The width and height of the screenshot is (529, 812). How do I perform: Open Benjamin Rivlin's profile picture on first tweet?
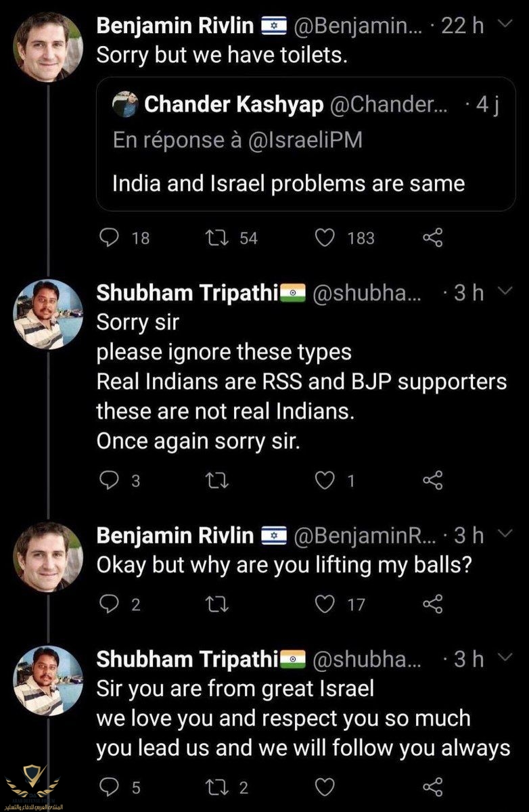(x=49, y=46)
